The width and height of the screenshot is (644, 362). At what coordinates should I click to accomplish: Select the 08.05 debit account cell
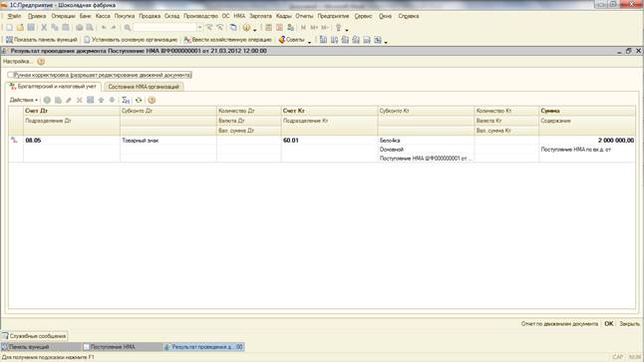click(72, 141)
